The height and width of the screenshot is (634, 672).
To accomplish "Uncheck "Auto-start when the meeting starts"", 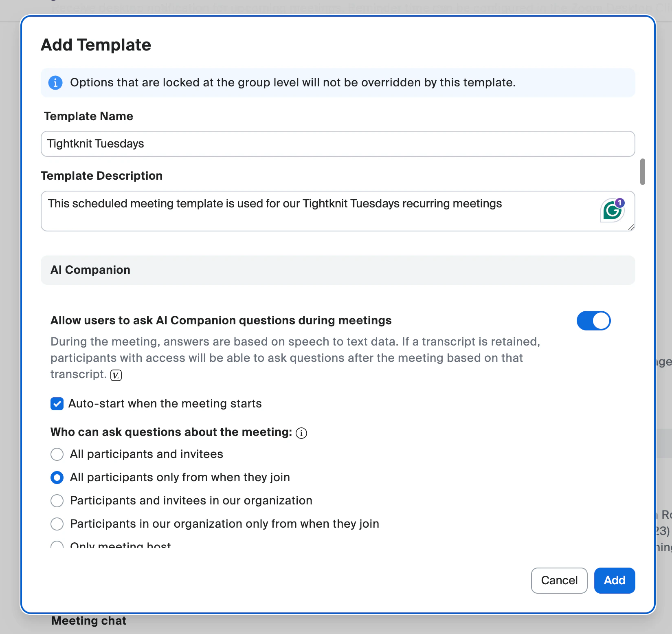I will click(x=57, y=404).
